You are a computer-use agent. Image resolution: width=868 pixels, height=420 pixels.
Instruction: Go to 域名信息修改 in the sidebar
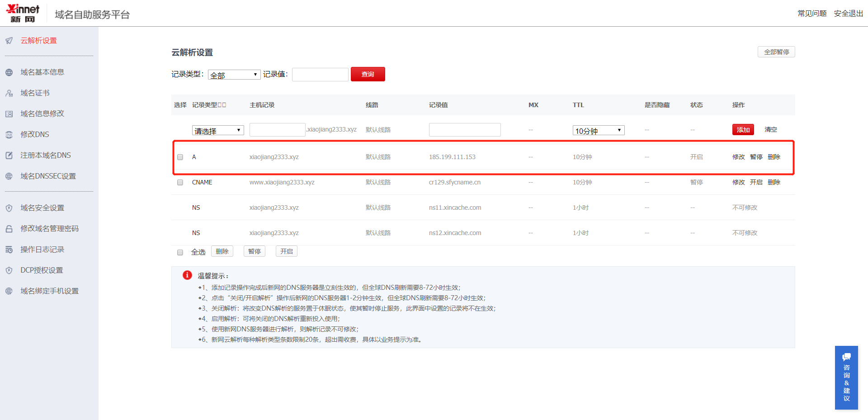(x=42, y=114)
